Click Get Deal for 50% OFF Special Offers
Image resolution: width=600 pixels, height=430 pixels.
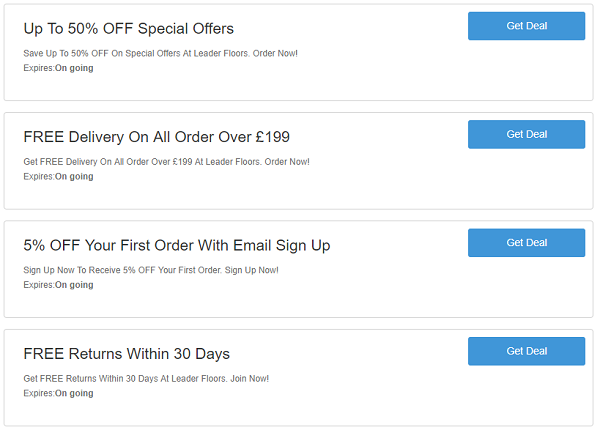pyautogui.click(x=526, y=26)
